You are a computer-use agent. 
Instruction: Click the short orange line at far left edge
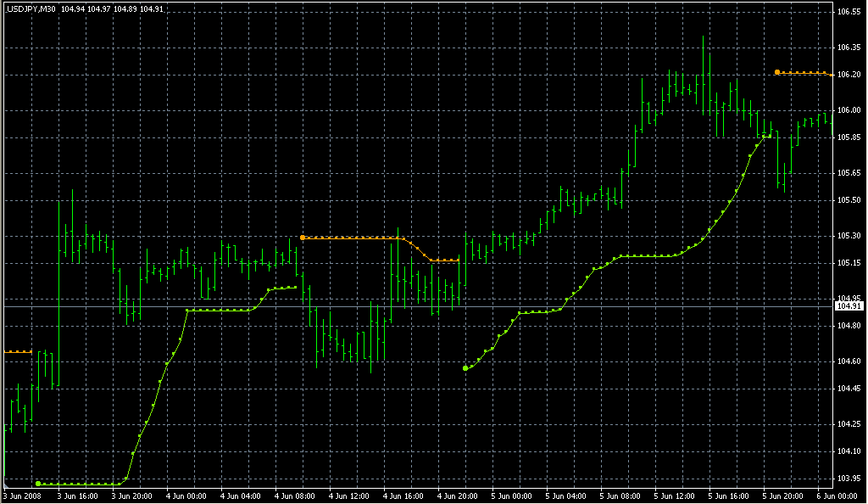click(17, 351)
